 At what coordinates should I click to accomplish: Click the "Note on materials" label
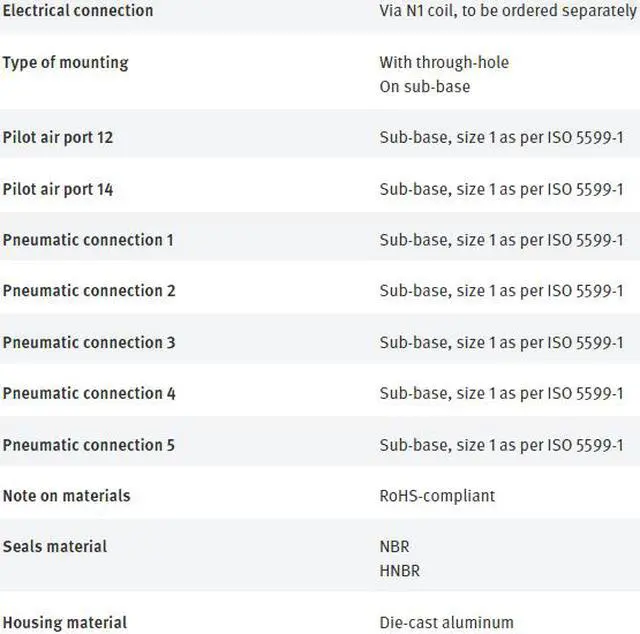click(67, 495)
